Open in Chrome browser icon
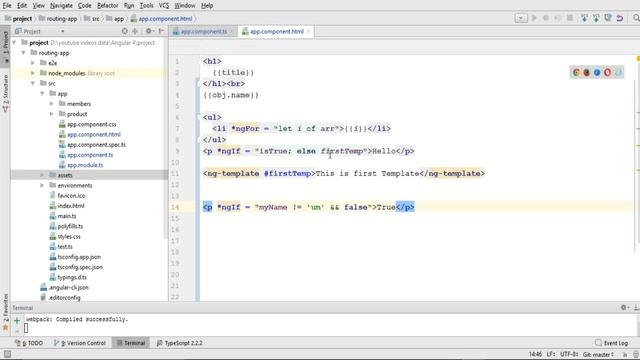 [576, 72]
